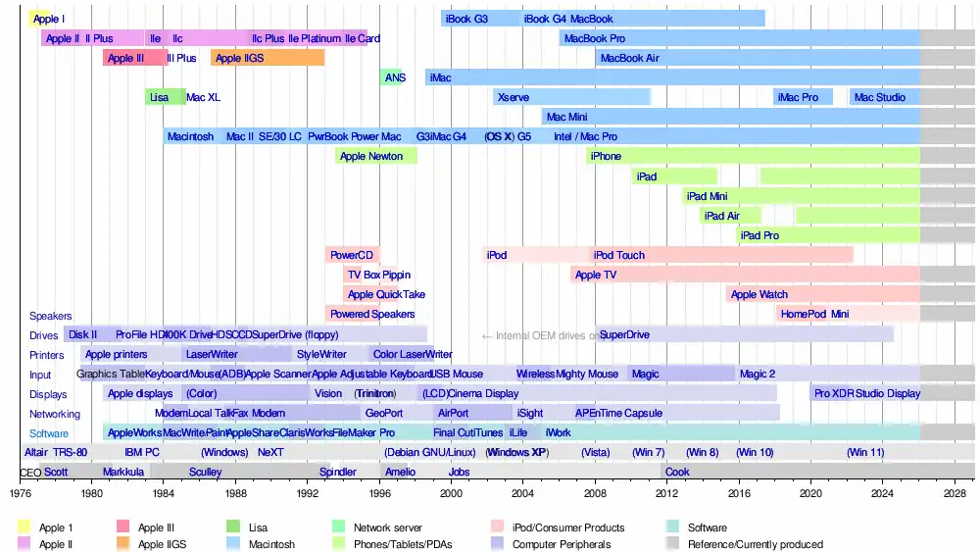Viewport: 980px width, 552px height.
Task: Open the Amelio CEO entry
Action: (x=400, y=472)
